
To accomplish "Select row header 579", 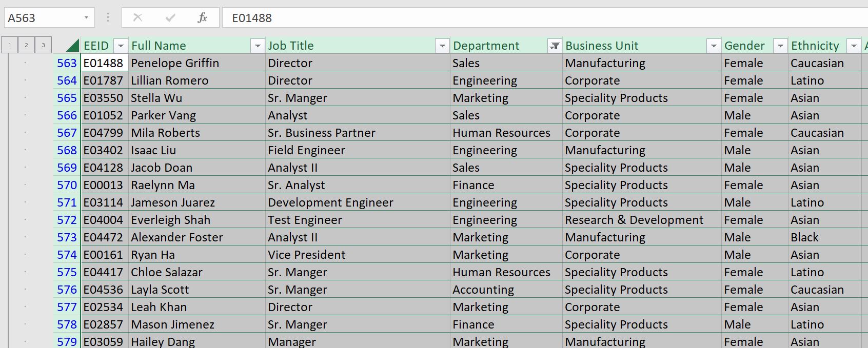I will [66, 341].
